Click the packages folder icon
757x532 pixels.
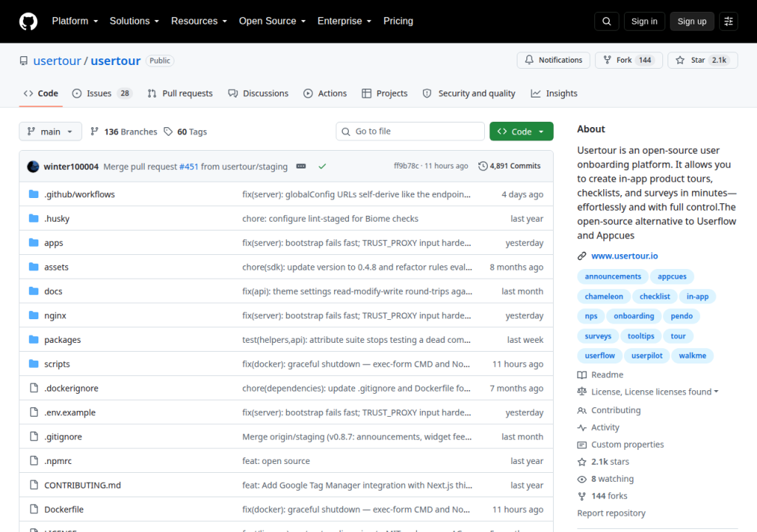click(x=33, y=339)
